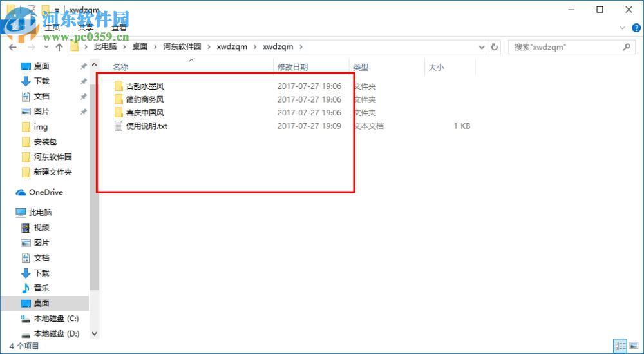Screen dimensions: 644x354
Task: Open the img folder in sidebar
Action: 41,127
